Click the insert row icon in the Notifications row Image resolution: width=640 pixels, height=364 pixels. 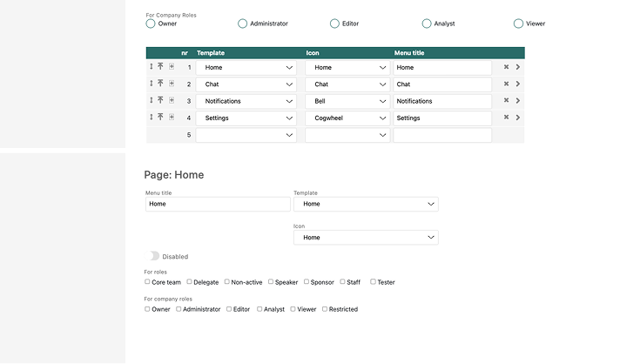point(172,100)
